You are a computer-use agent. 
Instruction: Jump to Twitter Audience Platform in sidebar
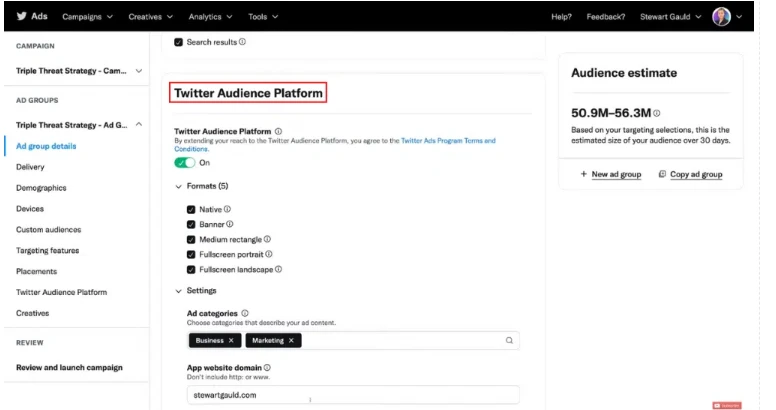61,292
